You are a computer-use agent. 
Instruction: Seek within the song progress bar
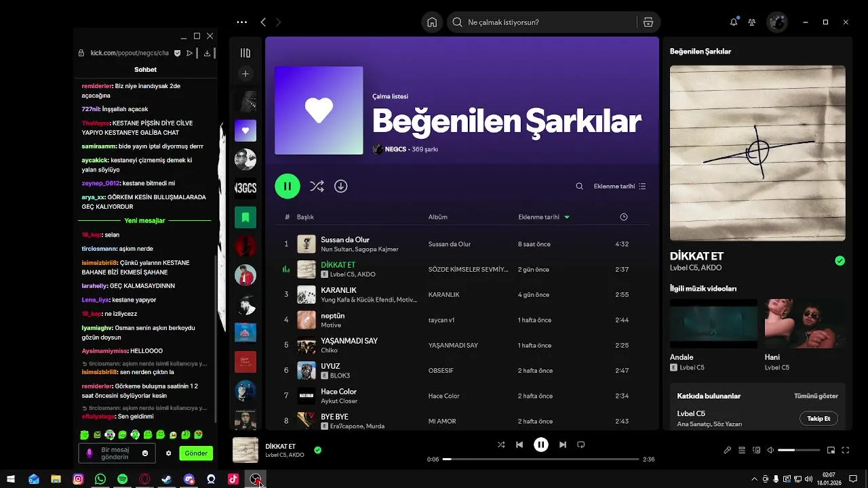click(x=540, y=459)
